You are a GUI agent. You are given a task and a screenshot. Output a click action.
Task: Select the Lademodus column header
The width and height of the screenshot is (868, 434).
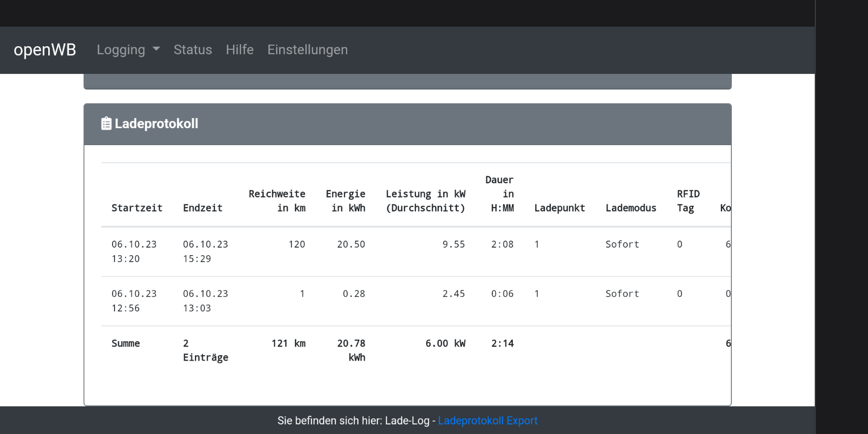(631, 208)
